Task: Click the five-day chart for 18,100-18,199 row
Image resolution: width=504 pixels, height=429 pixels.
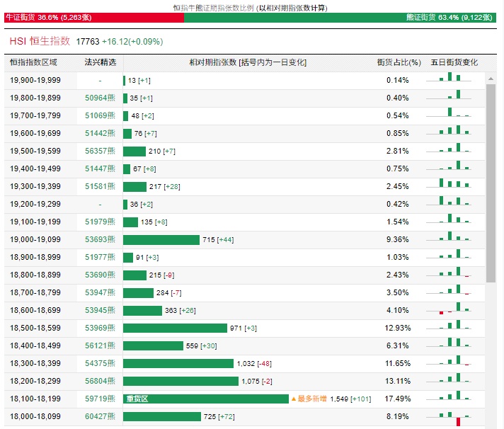Action: tap(454, 399)
